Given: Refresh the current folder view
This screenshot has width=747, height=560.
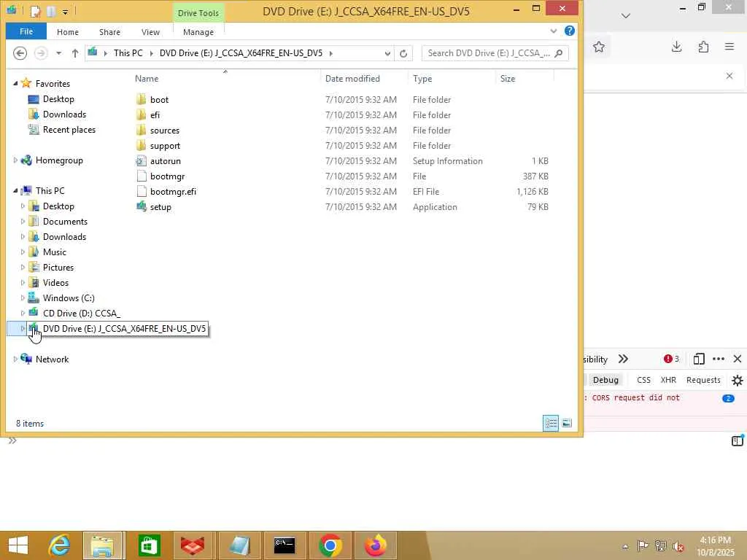Looking at the screenshot, I should 403,53.
